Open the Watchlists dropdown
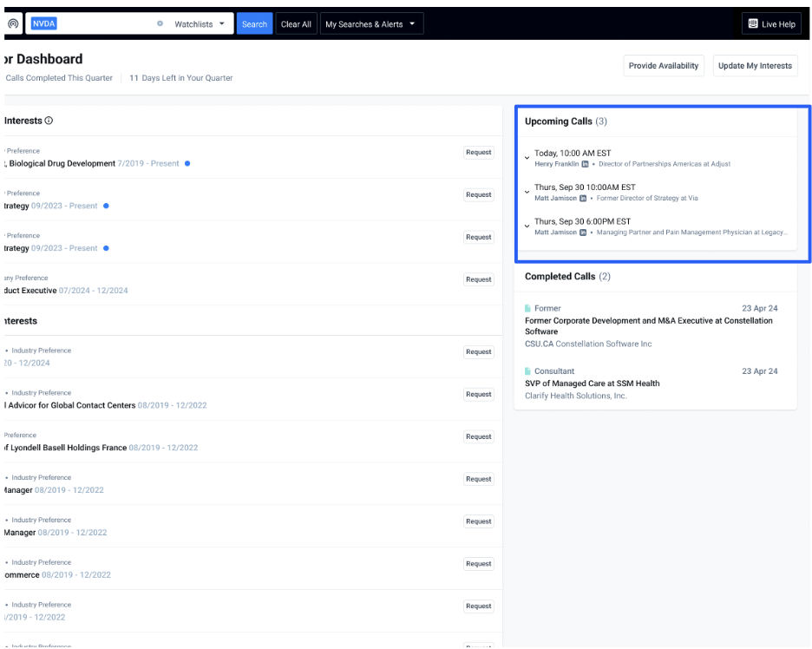Viewport: 812px width, 649px height. click(x=200, y=24)
